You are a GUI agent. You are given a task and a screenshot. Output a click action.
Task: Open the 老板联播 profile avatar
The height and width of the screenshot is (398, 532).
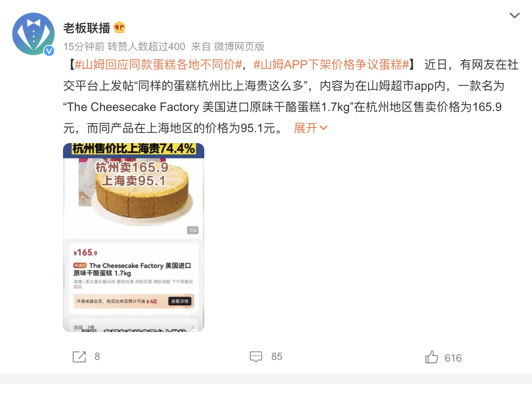pyautogui.click(x=33, y=34)
